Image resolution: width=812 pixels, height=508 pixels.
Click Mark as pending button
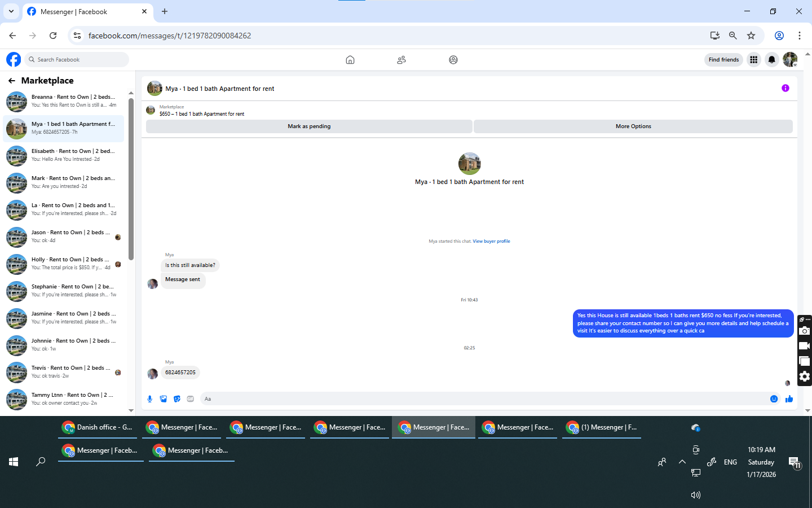309,126
